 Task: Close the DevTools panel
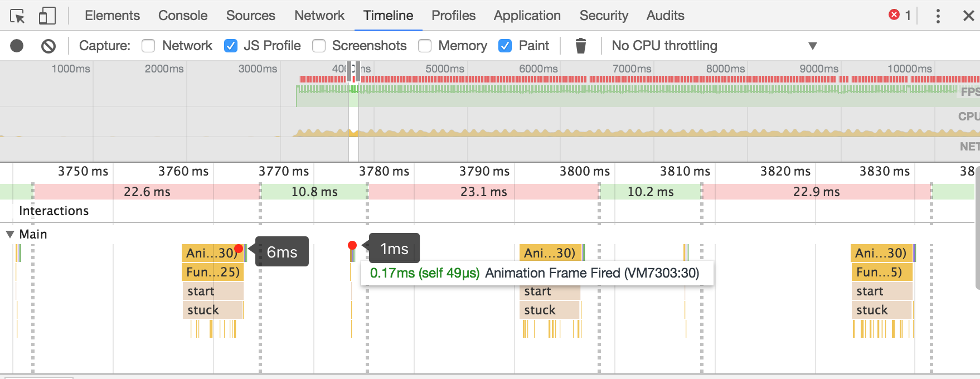(969, 16)
